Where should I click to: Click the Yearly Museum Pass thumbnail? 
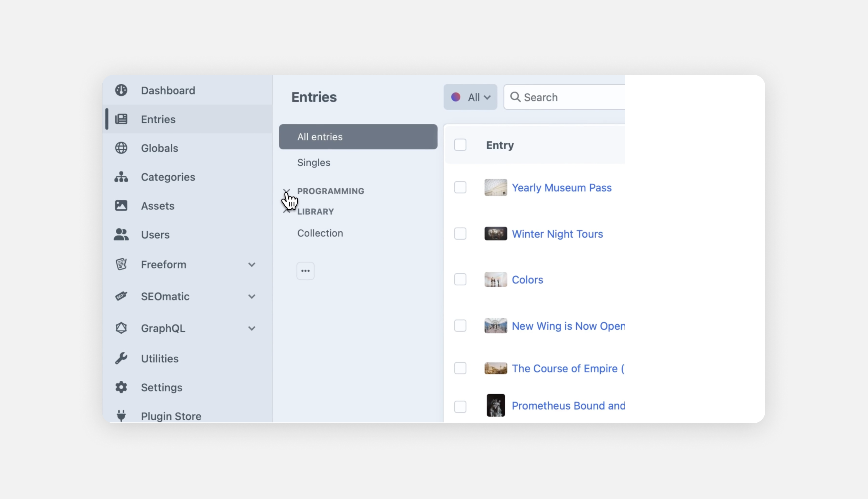496,187
